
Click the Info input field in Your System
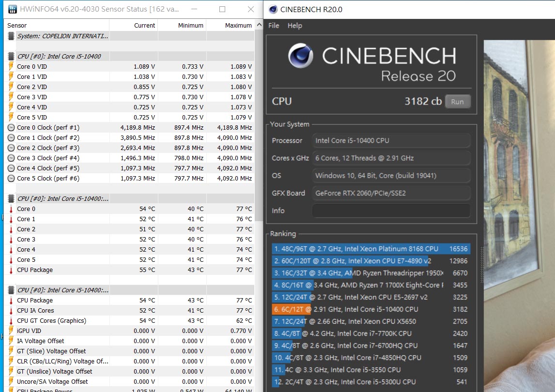tap(391, 211)
